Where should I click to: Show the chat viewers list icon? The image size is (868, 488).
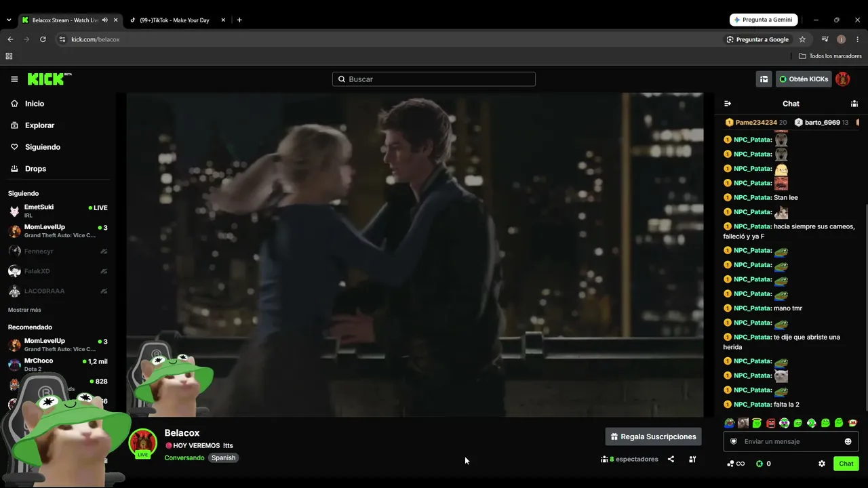(x=854, y=104)
